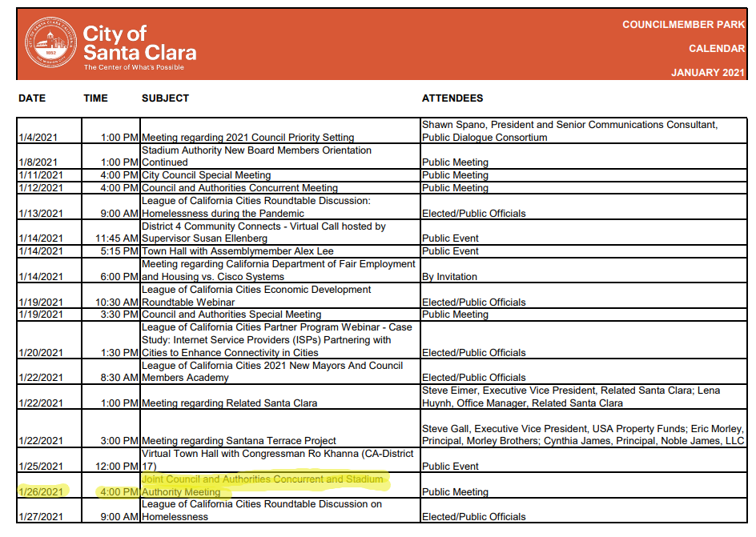Image resolution: width=756 pixels, height=537 pixels.
Task: Click the 'City of Santa Clara' title text
Action: tap(139, 43)
